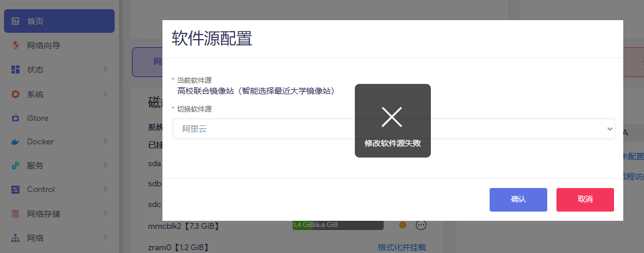The height and width of the screenshot is (253, 644).
Task: Click the hierarchy icon beside 网络
Action: [x=15, y=238]
